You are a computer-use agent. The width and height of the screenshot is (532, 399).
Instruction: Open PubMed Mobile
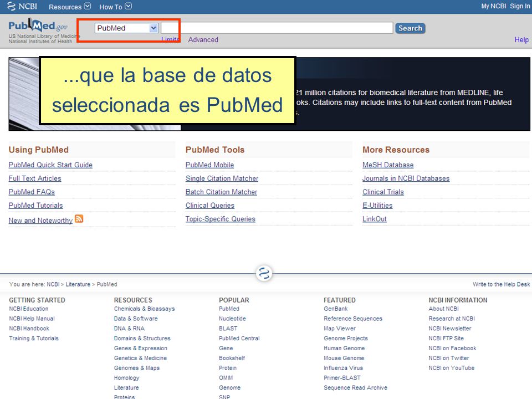(209, 165)
